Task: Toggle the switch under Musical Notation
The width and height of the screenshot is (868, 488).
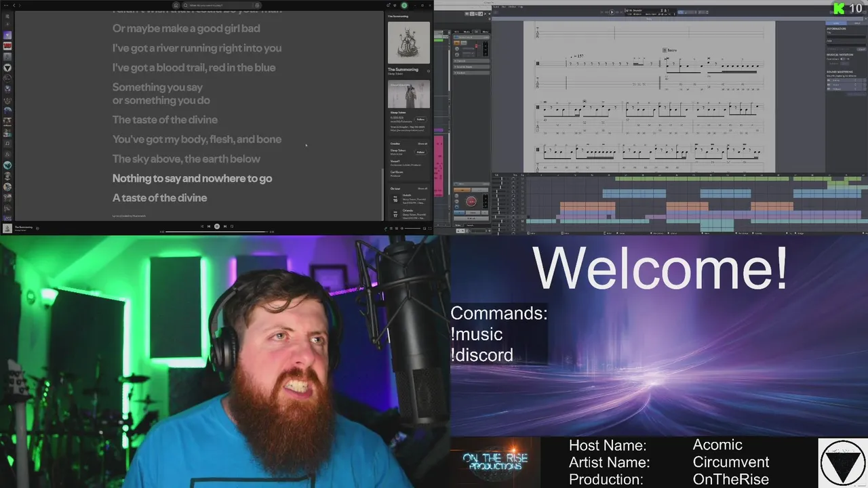Action: 843,59
